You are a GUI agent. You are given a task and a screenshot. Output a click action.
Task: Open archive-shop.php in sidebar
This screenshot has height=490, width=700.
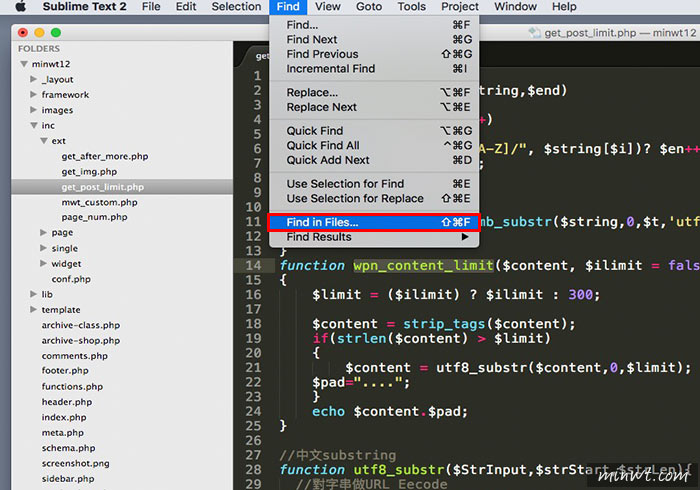coord(81,341)
